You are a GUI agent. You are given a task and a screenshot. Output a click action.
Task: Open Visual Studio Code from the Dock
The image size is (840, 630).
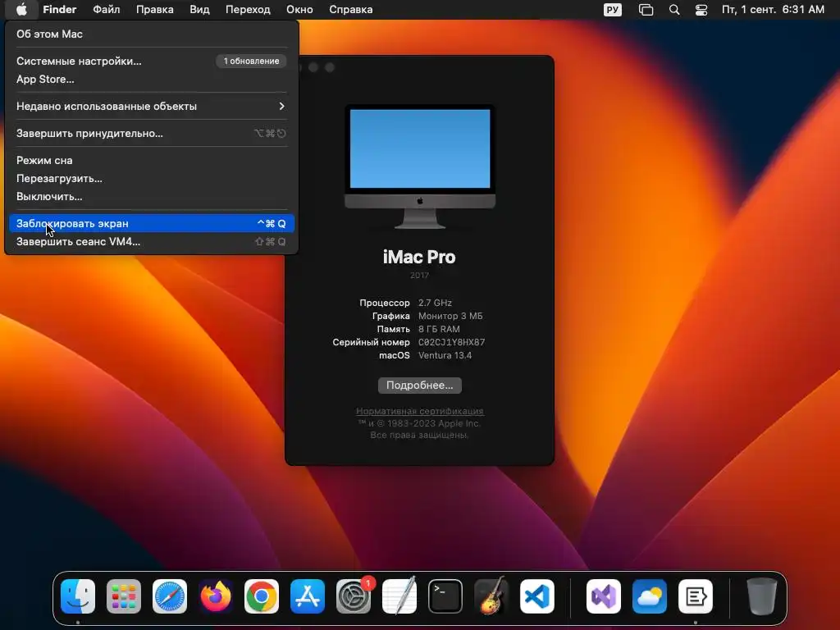[x=536, y=596]
